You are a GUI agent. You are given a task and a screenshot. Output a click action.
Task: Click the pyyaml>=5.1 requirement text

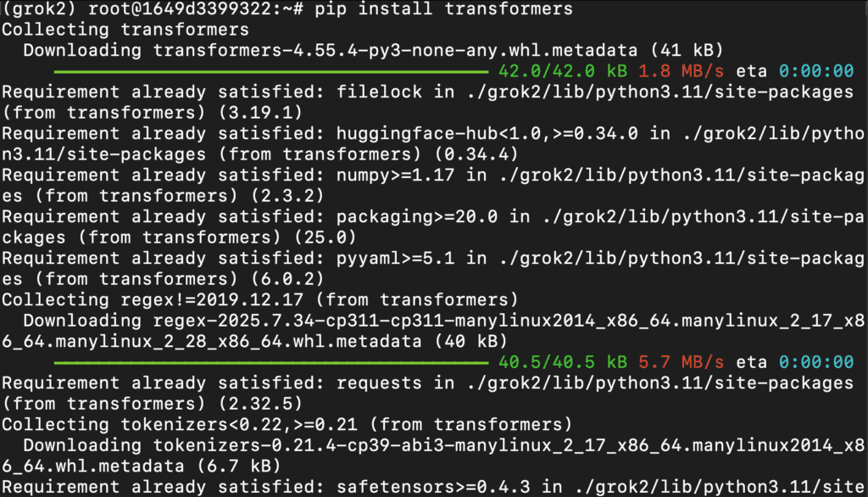395,258
